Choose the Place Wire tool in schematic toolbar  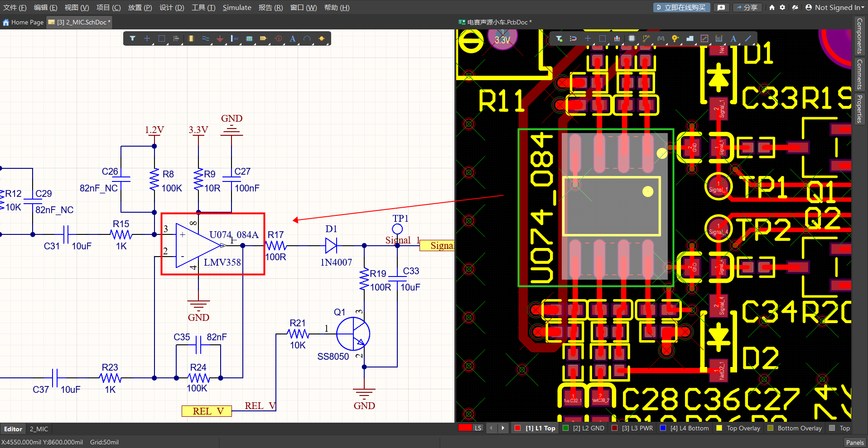tap(205, 39)
